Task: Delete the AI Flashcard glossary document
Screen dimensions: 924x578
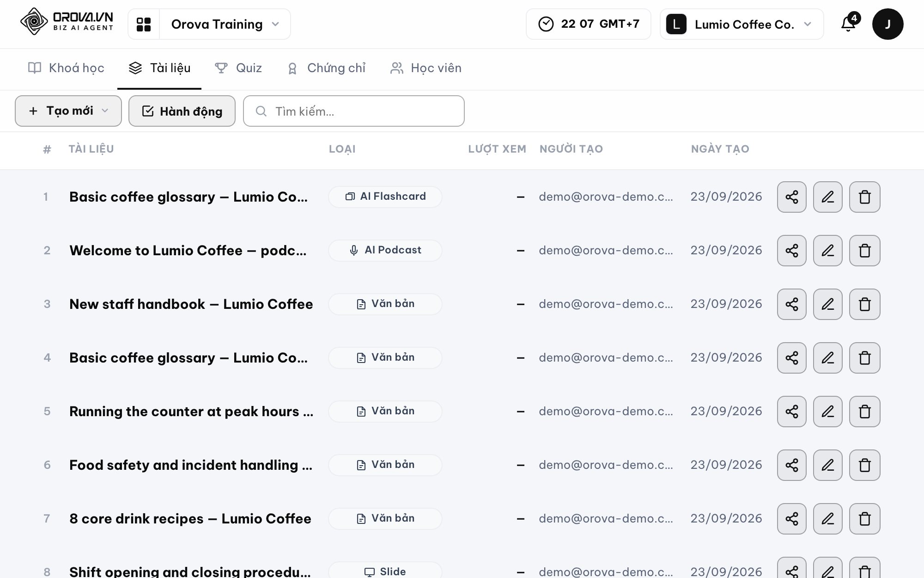Action: [x=864, y=197]
